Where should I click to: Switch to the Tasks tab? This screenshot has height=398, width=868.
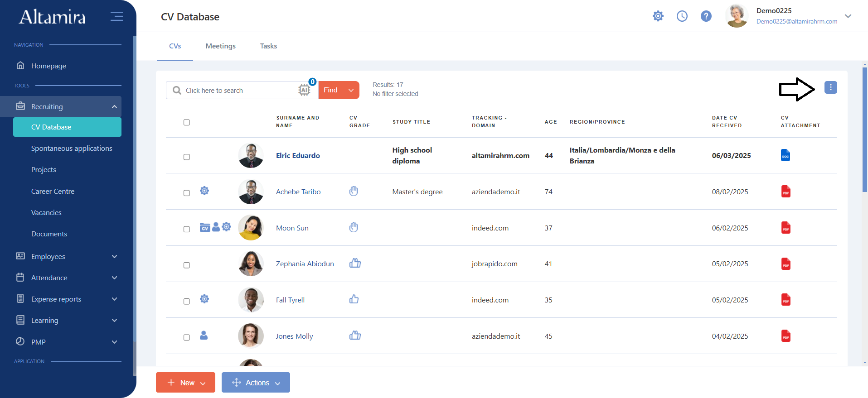268,46
